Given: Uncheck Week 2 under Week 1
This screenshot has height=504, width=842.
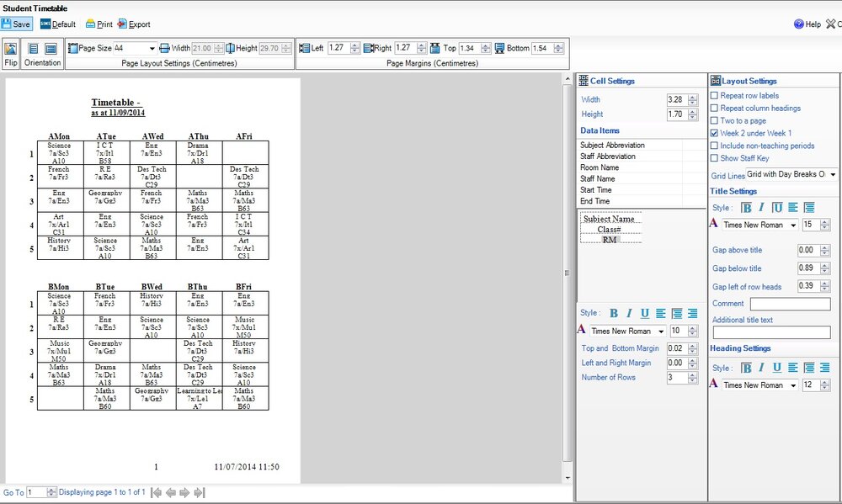Looking at the screenshot, I should (x=714, y=133).
